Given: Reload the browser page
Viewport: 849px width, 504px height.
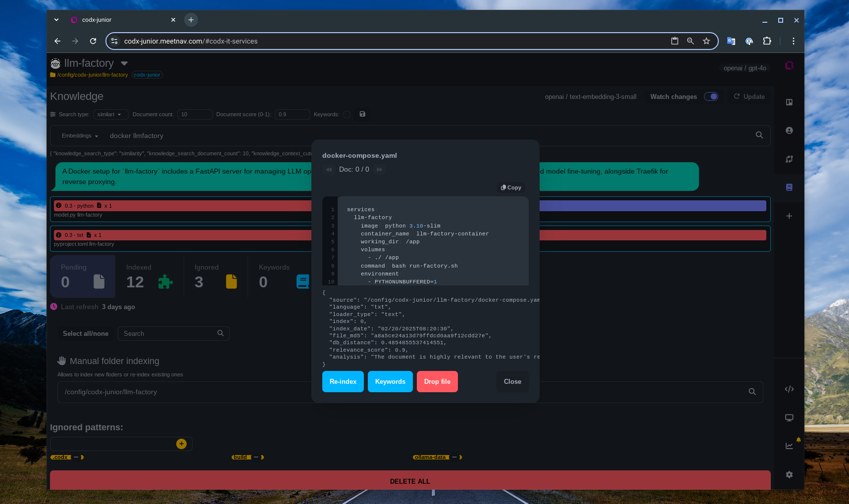Looking at the screenshot, I should pos(93,41).
